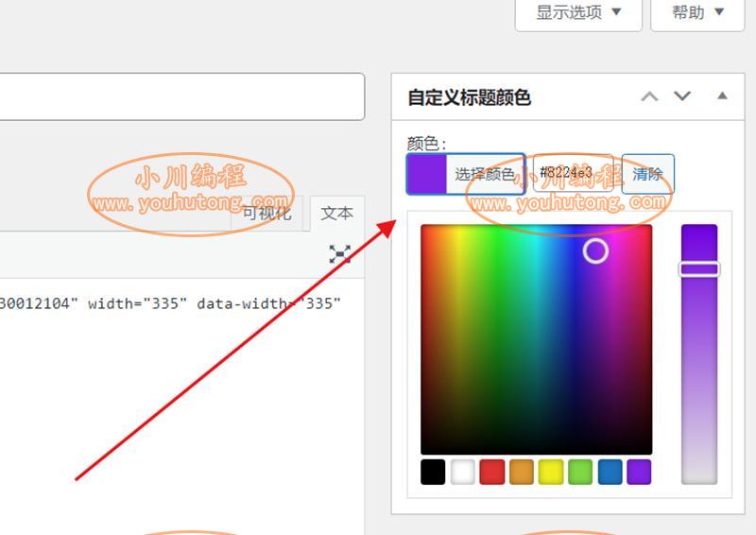Open the 帮助 dropdown
The height and width of the screenshot is (535, 756).
(x=697, y=12)
